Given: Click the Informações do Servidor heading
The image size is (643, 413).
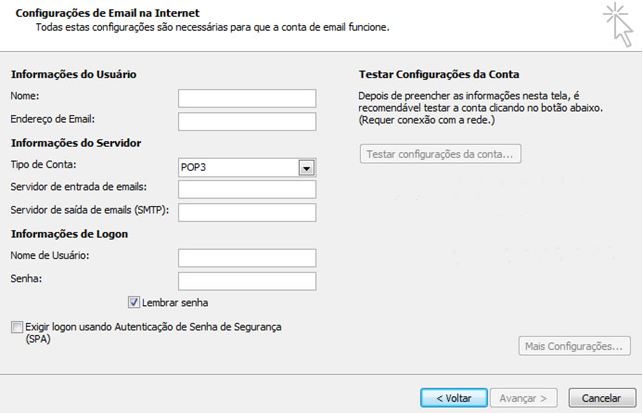Looking at the screenshot, I should [x=76, y=143].
